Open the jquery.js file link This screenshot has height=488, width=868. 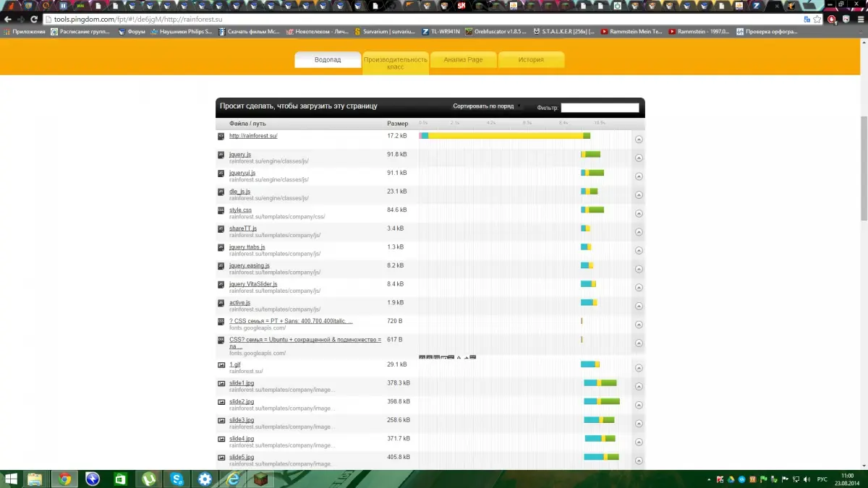pos(240,155)
